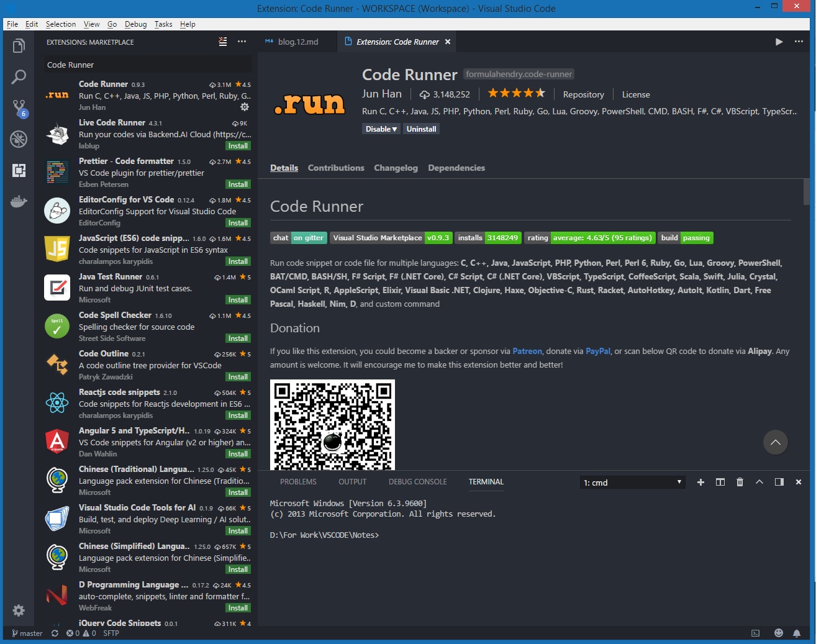Open Source Control view with badge 6

[x=19, y=108]
